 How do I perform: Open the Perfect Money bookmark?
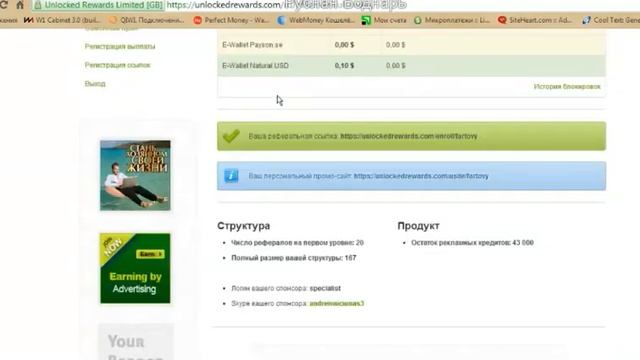[x=231, y=20]
